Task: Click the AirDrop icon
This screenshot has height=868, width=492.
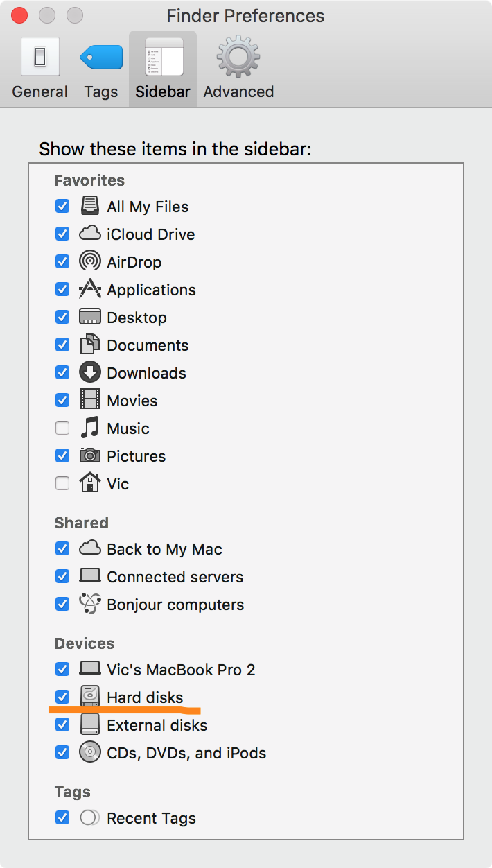Action: pyautogui.click(x=90, y=262)
